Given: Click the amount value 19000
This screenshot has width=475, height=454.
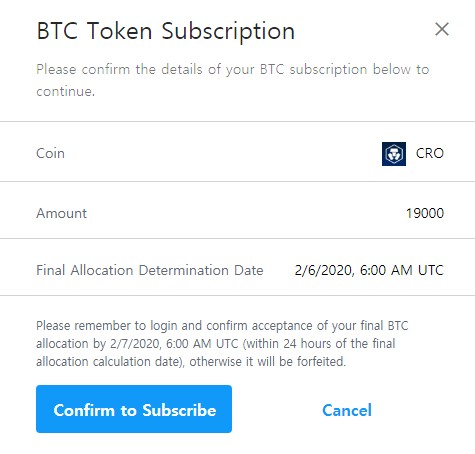Looking at the screenshot, I should [425, 213].
